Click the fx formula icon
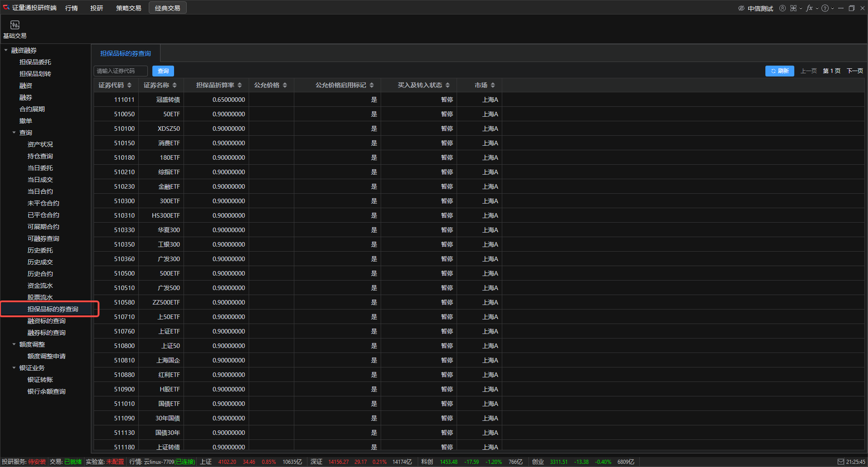Image resolution: width=868 pixels, height=467 pixels. tap(809, 8)
